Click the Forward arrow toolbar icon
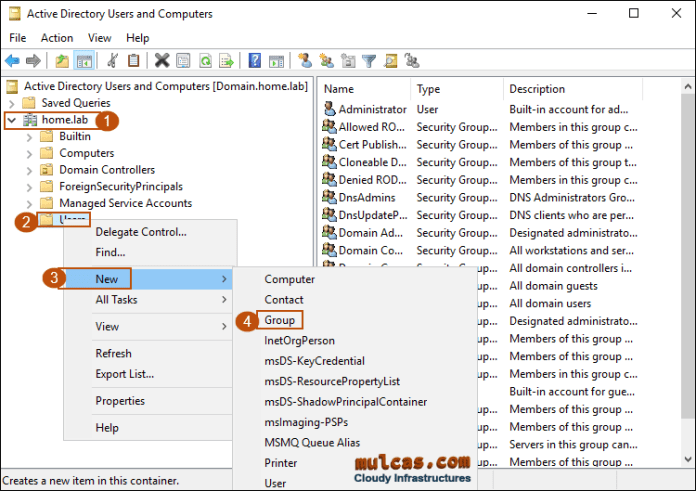Viewport: 696px width, 491px height. point(33,60)
